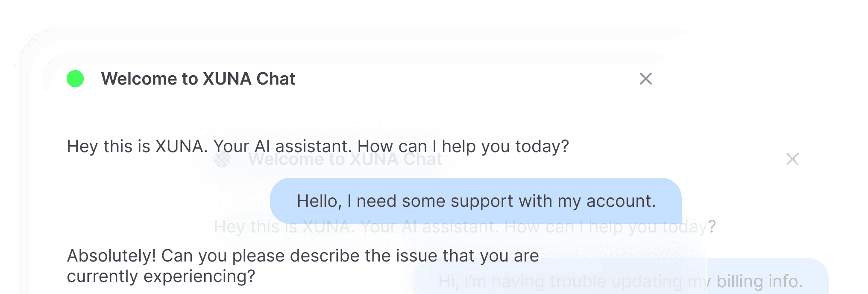868x294 pixels.
Task: Click the question mark after faded greeting
Action: (x=712, y=226)
